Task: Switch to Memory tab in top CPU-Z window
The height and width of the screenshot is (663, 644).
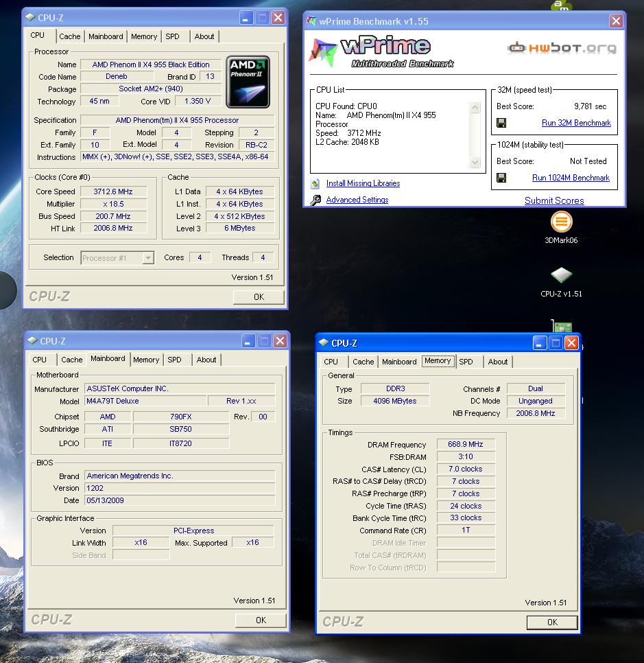Action: click(x=143, y=36)
